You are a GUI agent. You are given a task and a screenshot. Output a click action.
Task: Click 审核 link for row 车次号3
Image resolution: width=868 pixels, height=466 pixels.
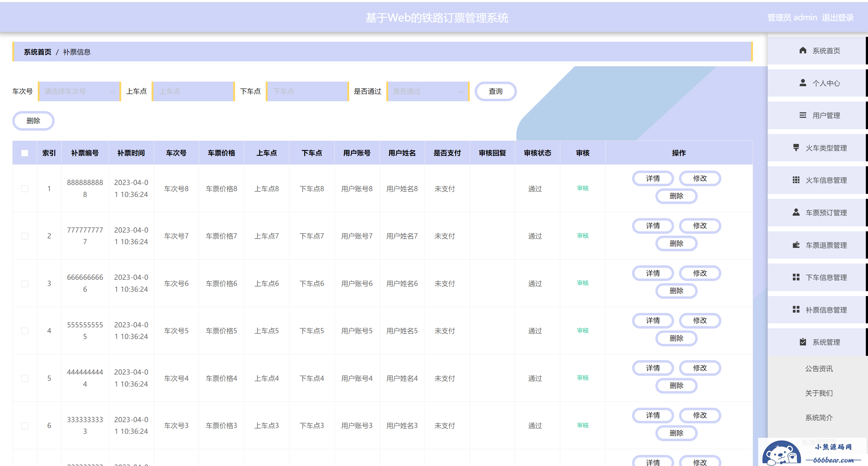pyautogui.click(x=583, y=425)
